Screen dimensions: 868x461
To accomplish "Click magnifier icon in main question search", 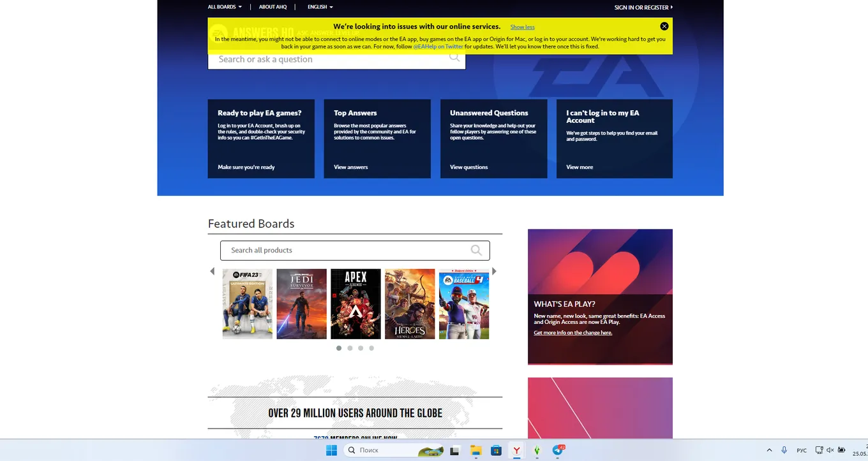I will (x=454, y=57).
